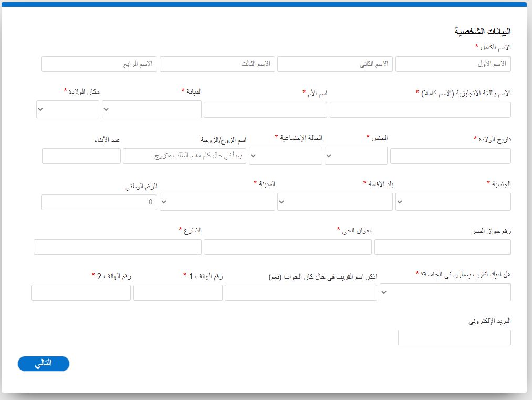Focus the رقم جواز السفر passport number field
This screenshot has height=400, width=532.
pyautogui.click(x=442, y=247)
